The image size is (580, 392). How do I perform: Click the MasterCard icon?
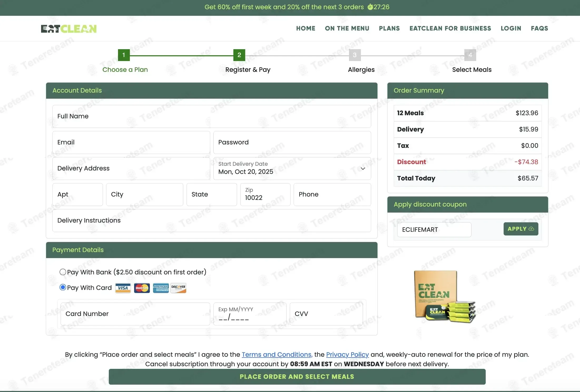click(142, 288)
